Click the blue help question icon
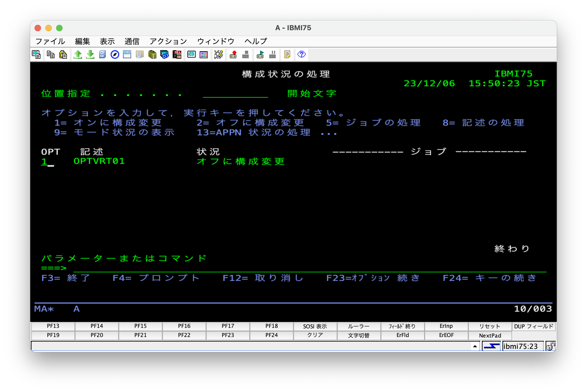Image resolution: width=587 pixels, height=392 pixels. pos(301,54)
